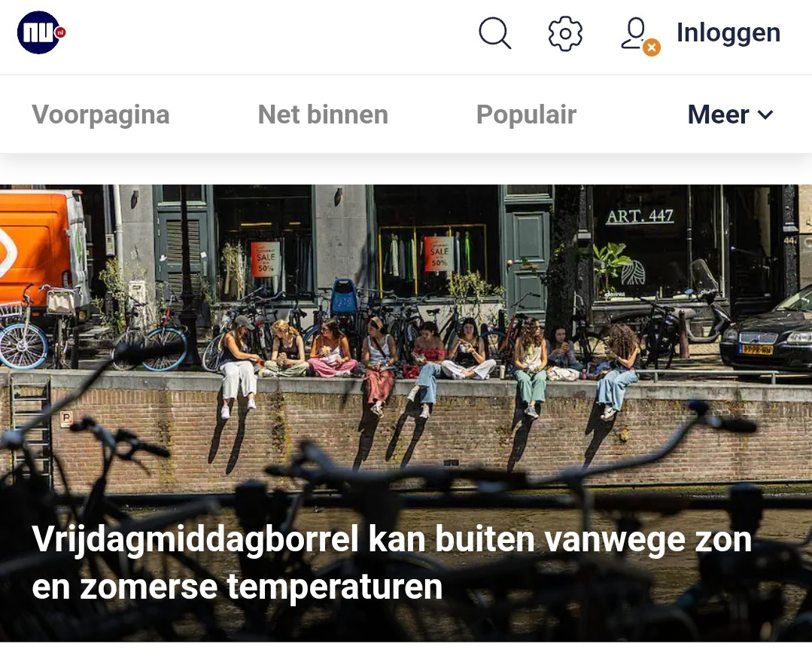Click the Inloggen link
Image resolution: width=812 pixels, height=668 pixels.
pyautogui.click(x=728, y=32)
